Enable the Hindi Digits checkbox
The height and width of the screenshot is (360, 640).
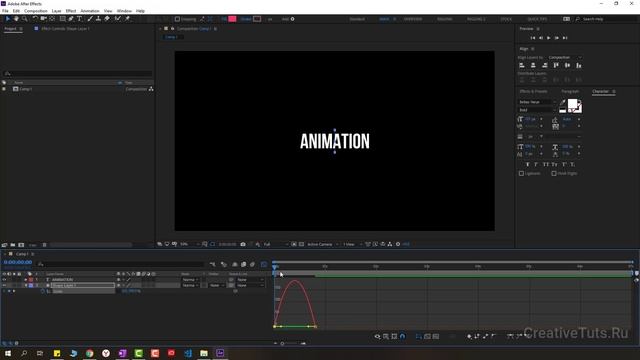tap(554, 173)
